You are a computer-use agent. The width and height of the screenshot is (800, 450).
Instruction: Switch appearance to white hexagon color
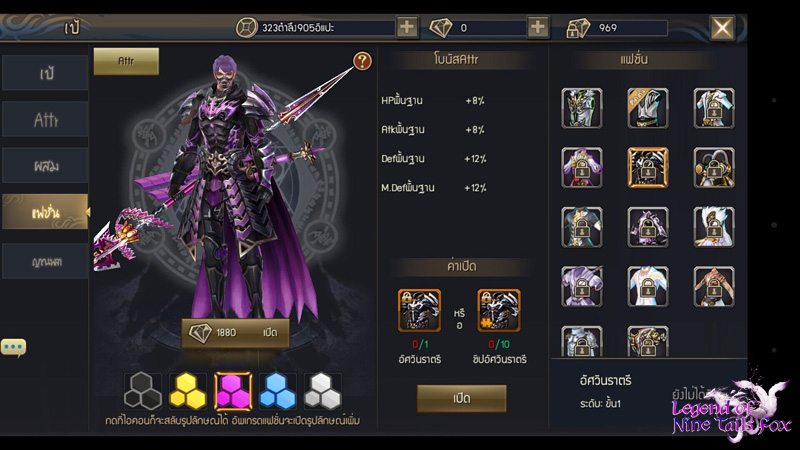(x=322, y=391)
